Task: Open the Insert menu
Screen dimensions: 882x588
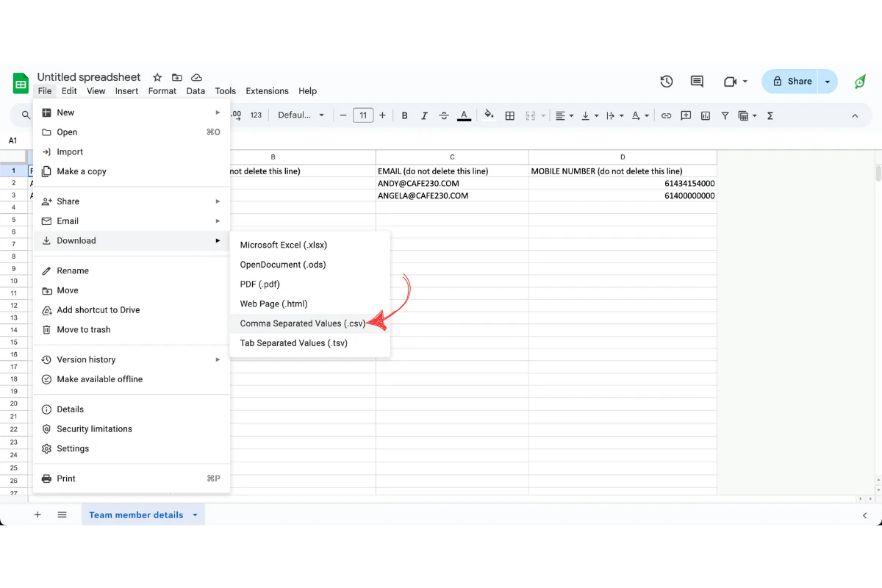Action: coord(126,91)
